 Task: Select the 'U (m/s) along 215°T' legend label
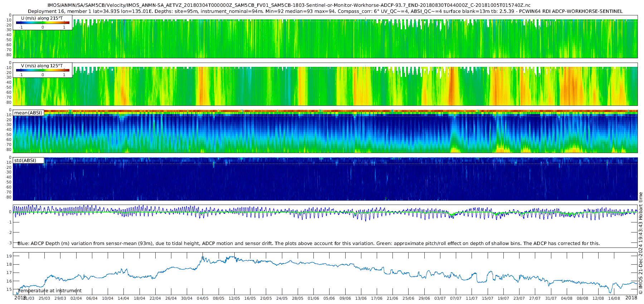click(42, 18)
